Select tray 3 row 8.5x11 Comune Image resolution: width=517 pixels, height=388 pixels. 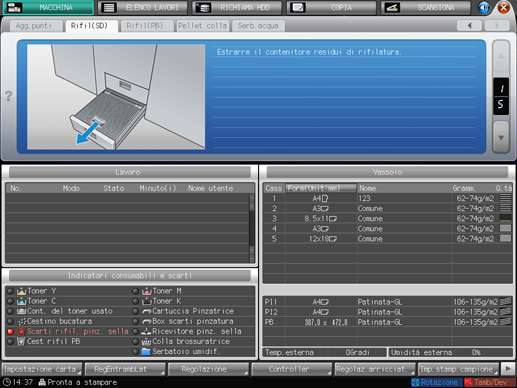click(x=388, y=219)
